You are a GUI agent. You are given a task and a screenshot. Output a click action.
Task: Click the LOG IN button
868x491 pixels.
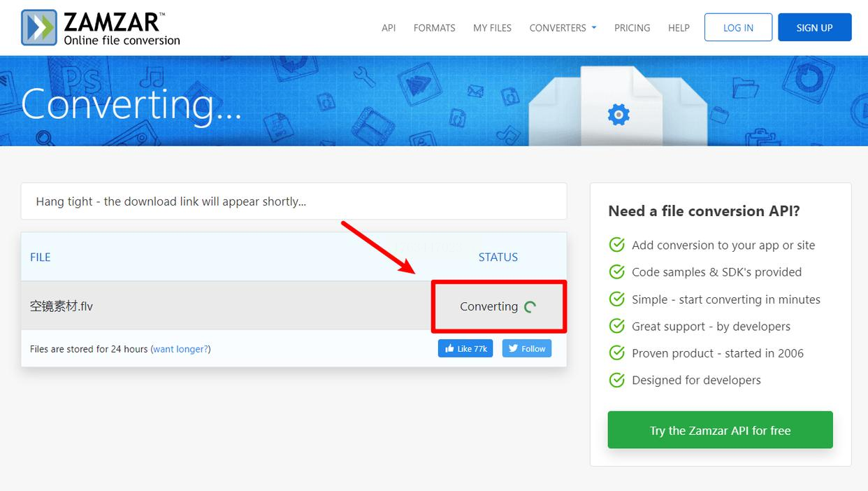click(x=738, y=27)
